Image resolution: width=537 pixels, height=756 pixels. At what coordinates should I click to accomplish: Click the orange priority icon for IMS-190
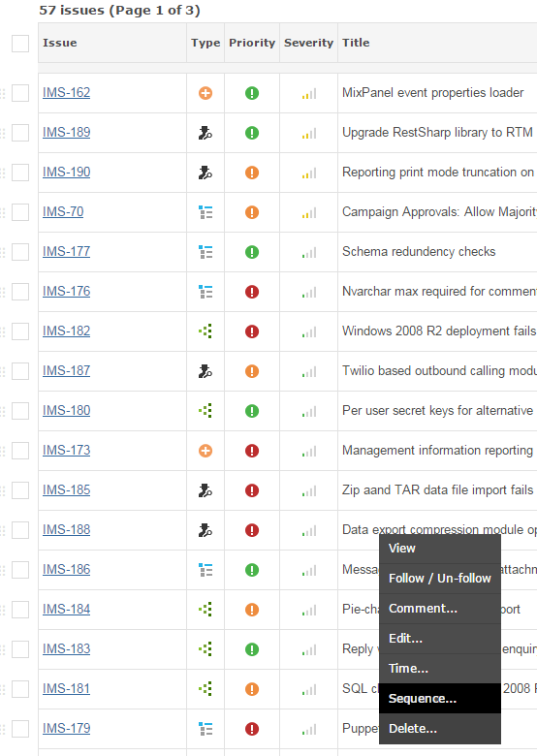252,173
